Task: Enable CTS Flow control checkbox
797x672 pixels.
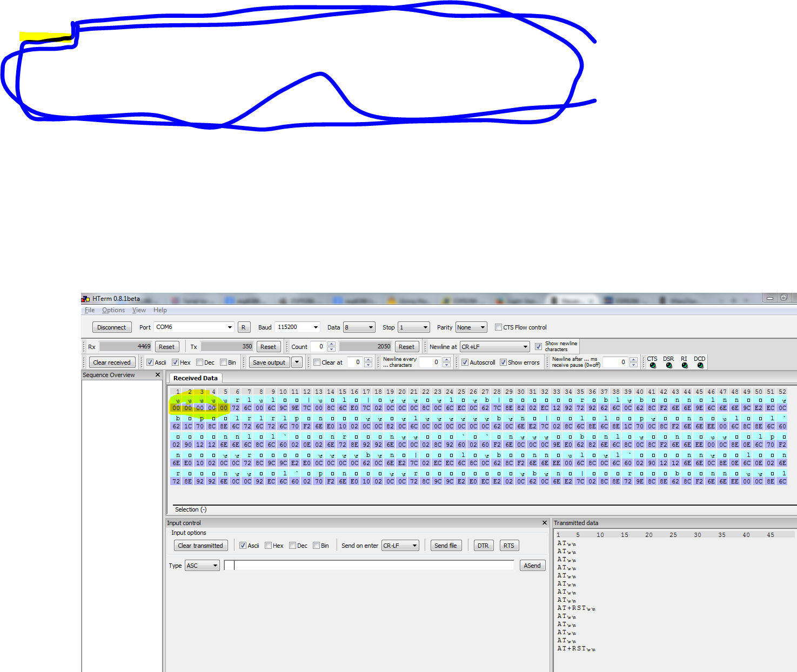Action: coord(499,327)
